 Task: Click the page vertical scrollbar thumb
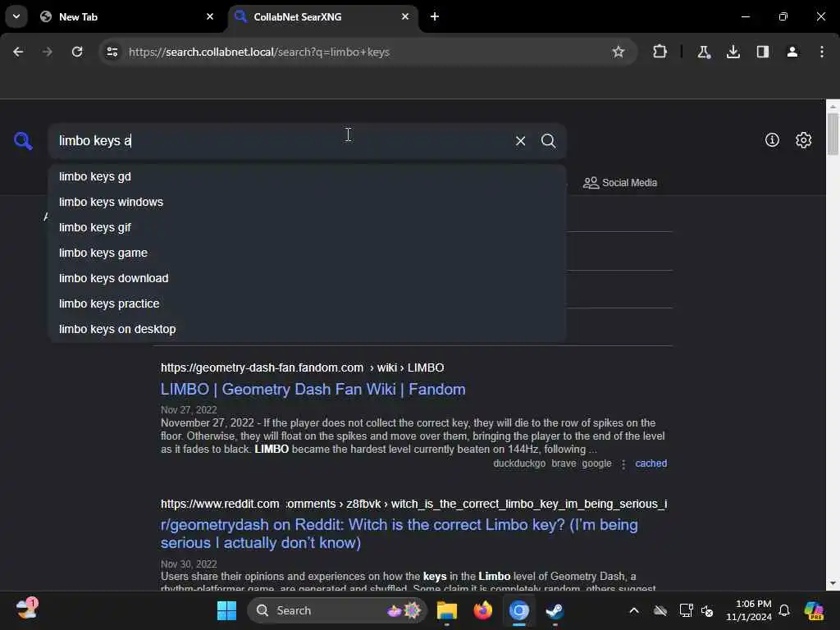(833, 134)
